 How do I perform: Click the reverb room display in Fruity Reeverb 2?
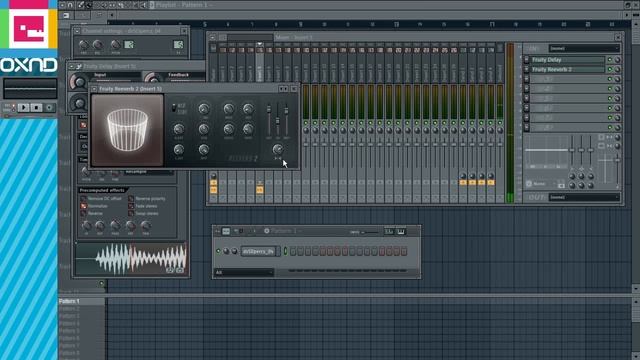[x=127, y=130]
